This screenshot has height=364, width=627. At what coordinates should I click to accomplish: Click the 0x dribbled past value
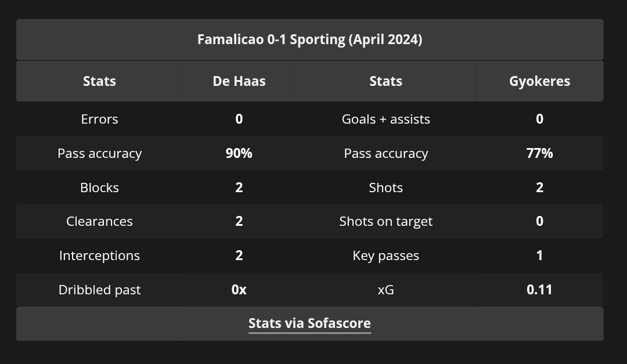(x=239, y=290)
